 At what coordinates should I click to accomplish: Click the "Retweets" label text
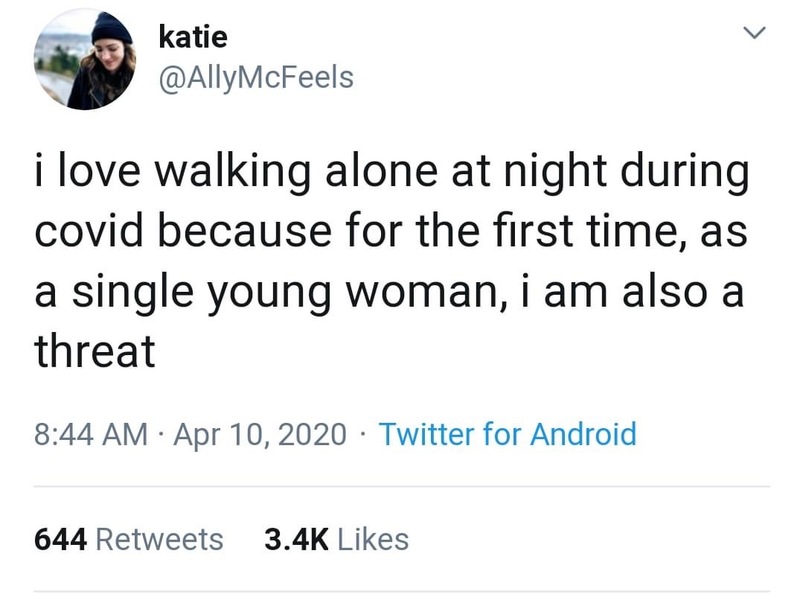pyautogui.click(x=158, y=539)
